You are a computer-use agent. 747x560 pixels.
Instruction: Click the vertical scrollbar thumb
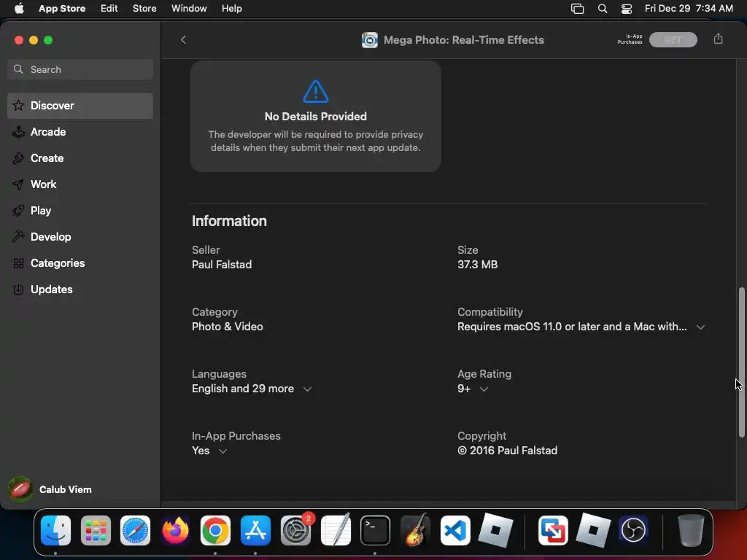point(741,362)
